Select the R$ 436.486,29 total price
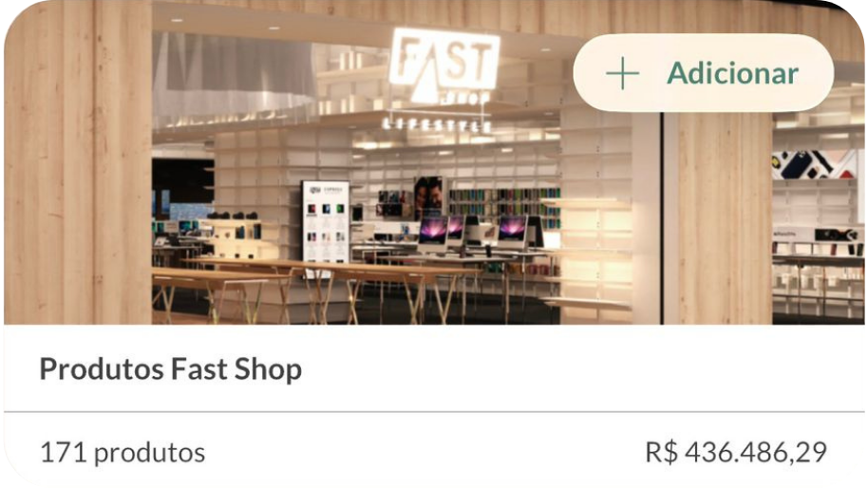868x488 pixels. (x=736, y=452)
